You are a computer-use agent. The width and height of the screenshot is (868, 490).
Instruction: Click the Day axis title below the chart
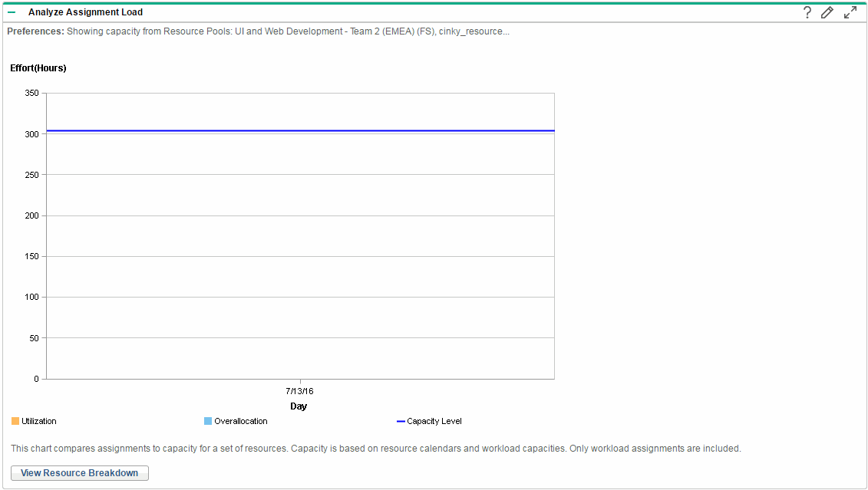[299, 406]
